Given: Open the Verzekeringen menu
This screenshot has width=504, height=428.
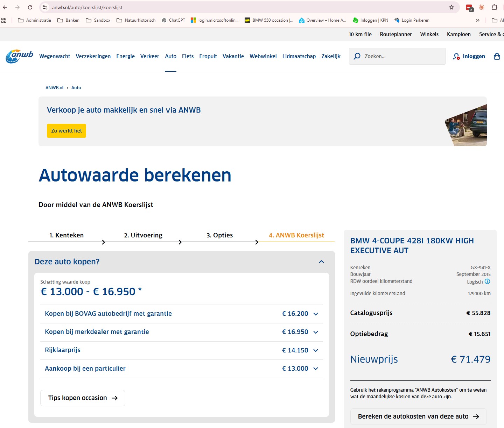Looking at the screenshot, I should [93, 56].
